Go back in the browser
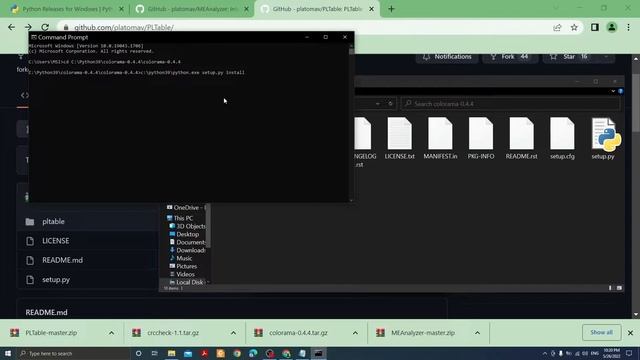Image resolution: width=640 pixels, height=360 pixels. 11,27
